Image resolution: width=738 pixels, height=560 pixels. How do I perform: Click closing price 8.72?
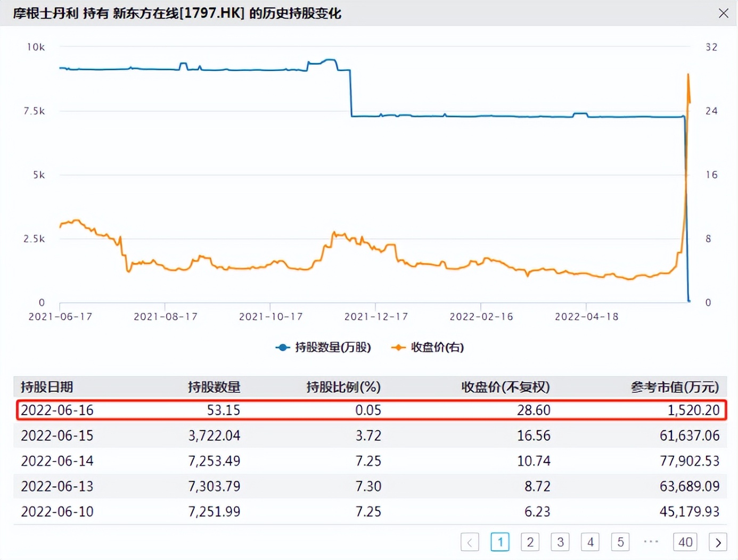pyautogui.click(x=537, y=486)
